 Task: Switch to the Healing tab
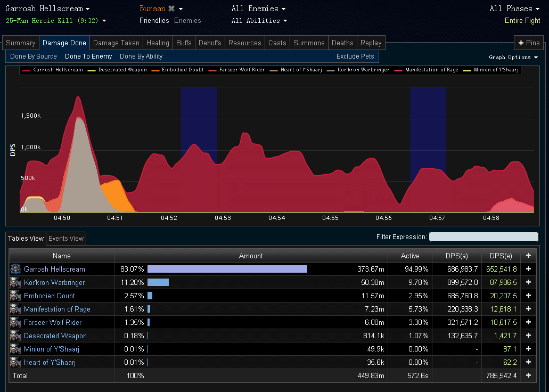pyautogui.click(x=158, y=43)
